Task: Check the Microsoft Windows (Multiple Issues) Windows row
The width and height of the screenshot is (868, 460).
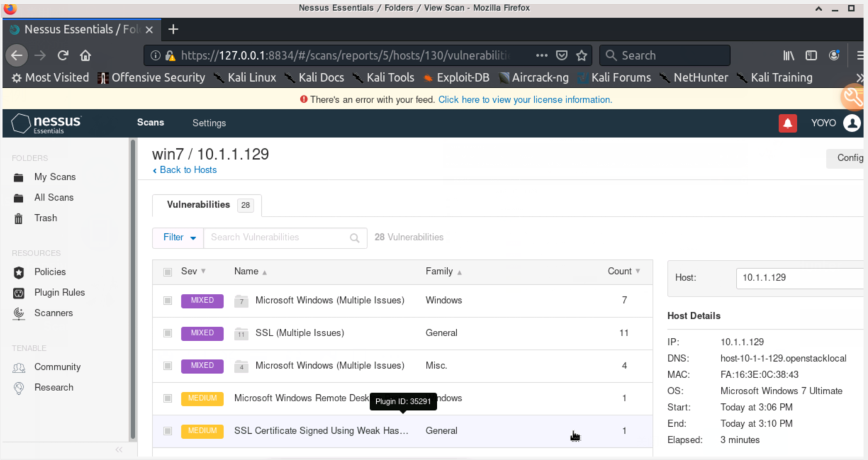Action: [x=167, y=300]
